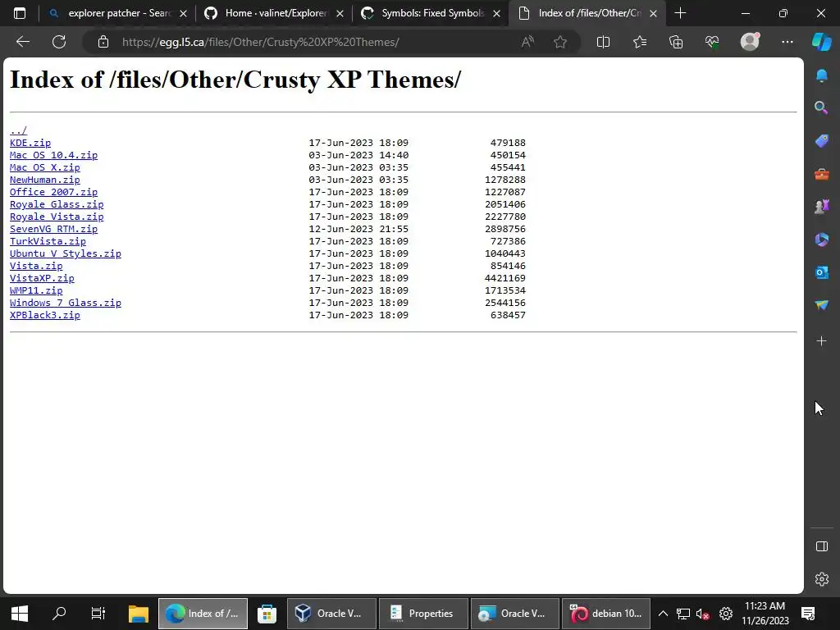Open the profile avatar

(750, 42)
